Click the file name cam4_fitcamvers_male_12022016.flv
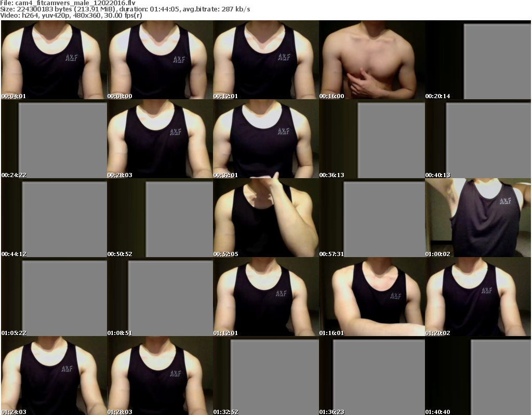 click(75, 3)
